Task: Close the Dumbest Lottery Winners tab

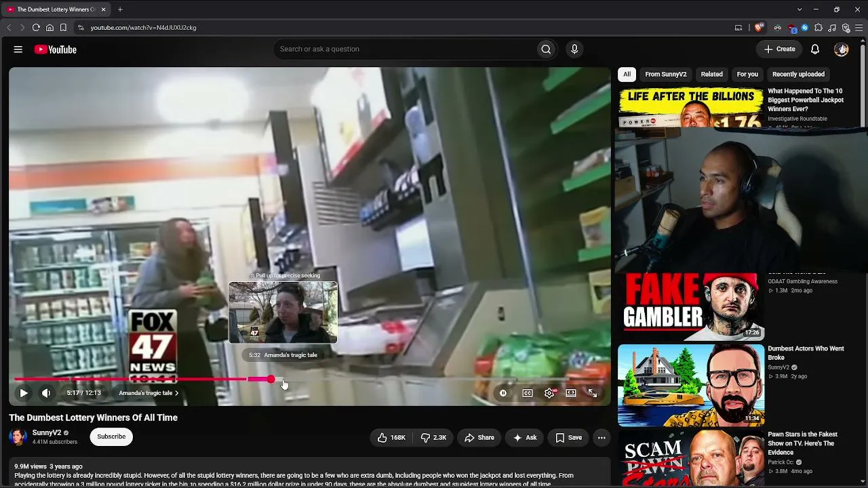Action: (x=103, y=9)
